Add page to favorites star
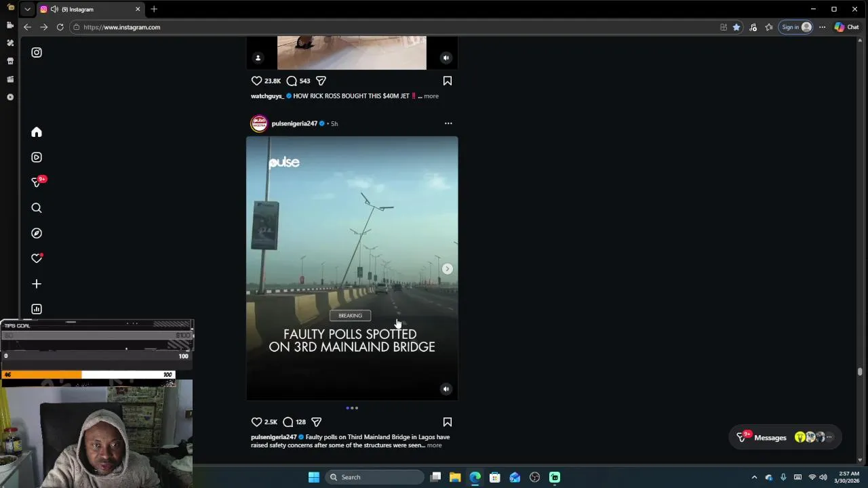The height and width of the screenshot is (488, 868). (x=736, y=27)
